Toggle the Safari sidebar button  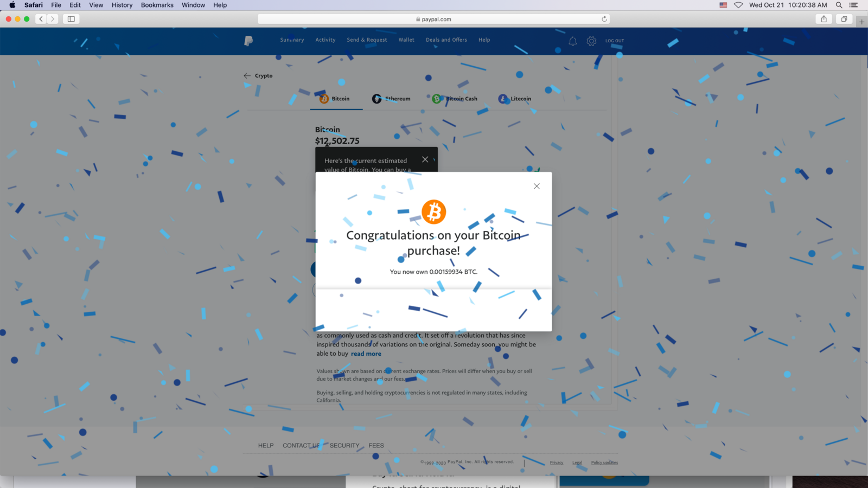tap(71, 19)
